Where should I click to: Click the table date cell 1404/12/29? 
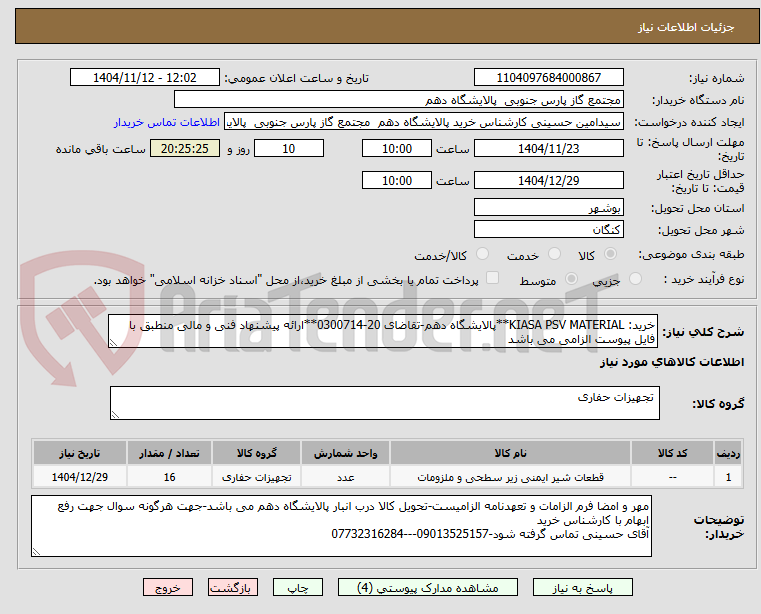click(x=80, y=477)
